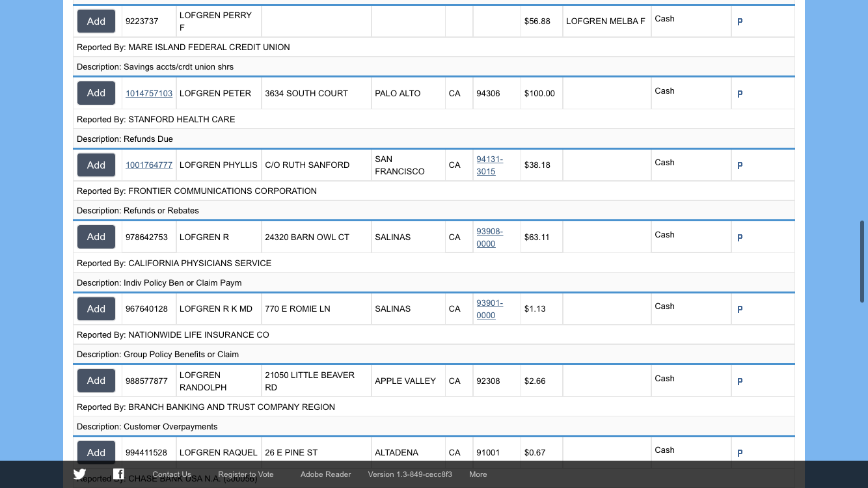Click the P icon for LOFGREN PHYLLIS
Screen dimensions: 868x488
click(740, 165)
